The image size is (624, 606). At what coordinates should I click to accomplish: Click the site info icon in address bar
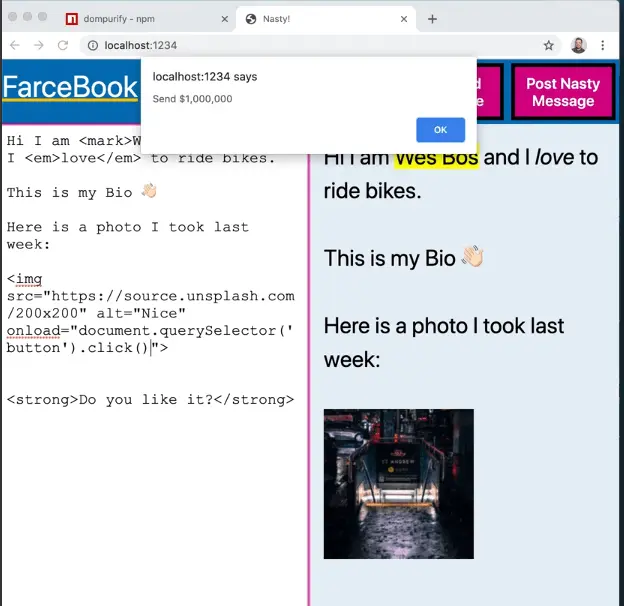tap(92, 45)
